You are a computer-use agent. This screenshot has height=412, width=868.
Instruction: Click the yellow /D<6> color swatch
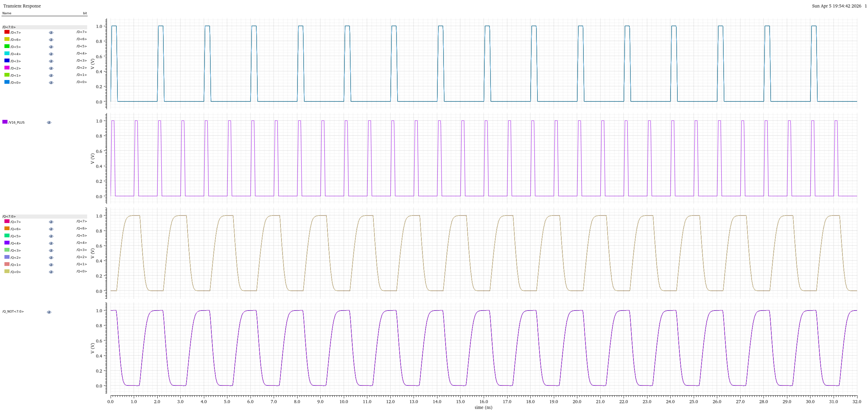pyautogui.click(x=7, y=39)
